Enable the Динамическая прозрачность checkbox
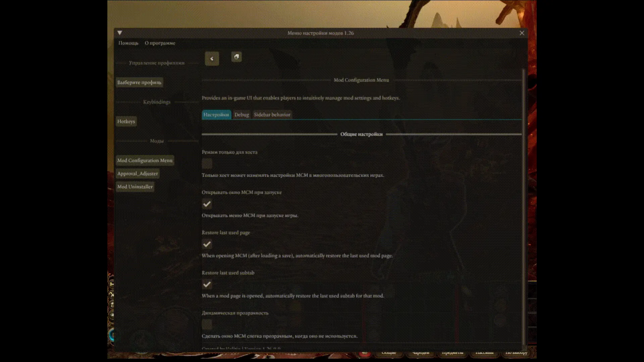Screen dimensions: 644x362 [x=207, y=324]
